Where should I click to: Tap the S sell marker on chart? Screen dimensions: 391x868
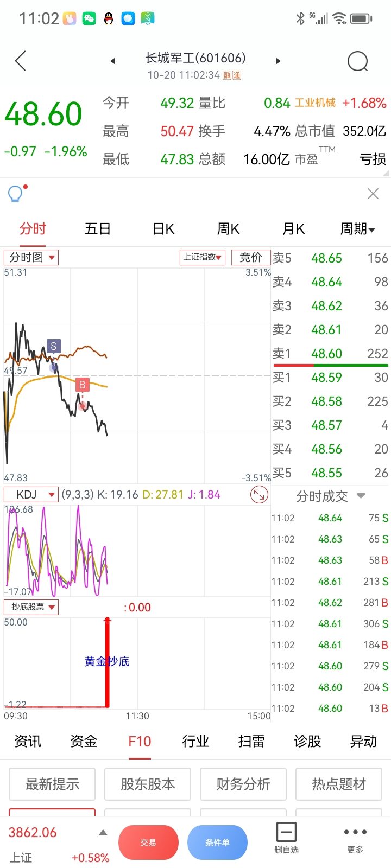53,346
